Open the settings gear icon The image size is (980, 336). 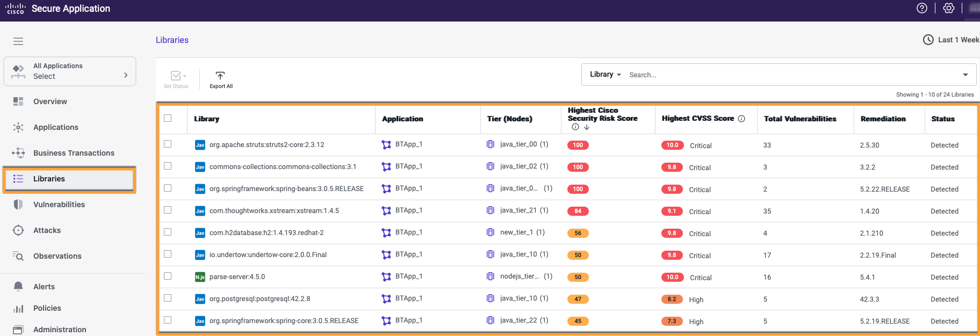pyautogui.click(x=949, y=8)
